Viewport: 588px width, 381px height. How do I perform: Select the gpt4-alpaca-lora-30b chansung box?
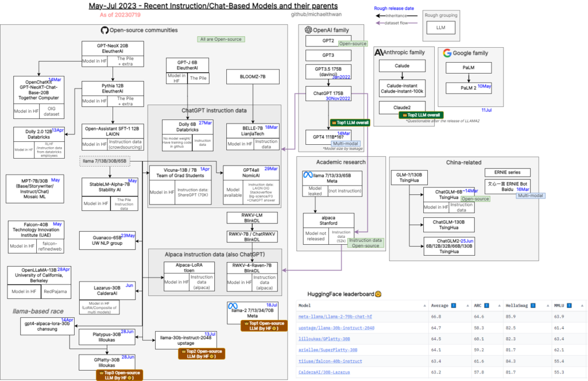pyautogui.click(x=47, y=326)
